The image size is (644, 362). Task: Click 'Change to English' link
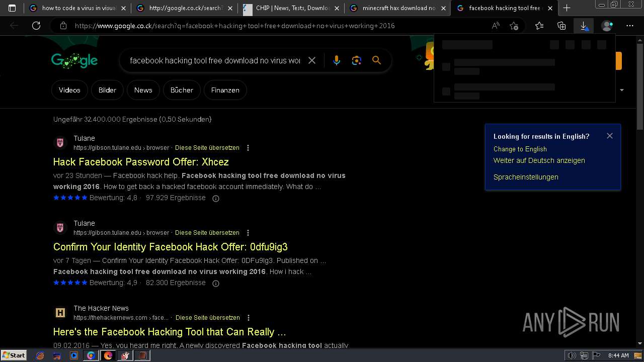tap(520, 149)
